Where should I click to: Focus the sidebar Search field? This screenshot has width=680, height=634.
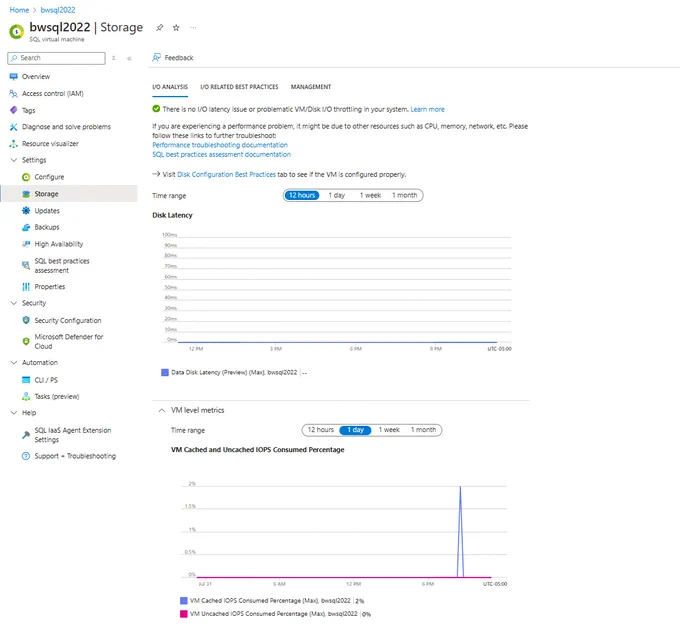(56, 58)
